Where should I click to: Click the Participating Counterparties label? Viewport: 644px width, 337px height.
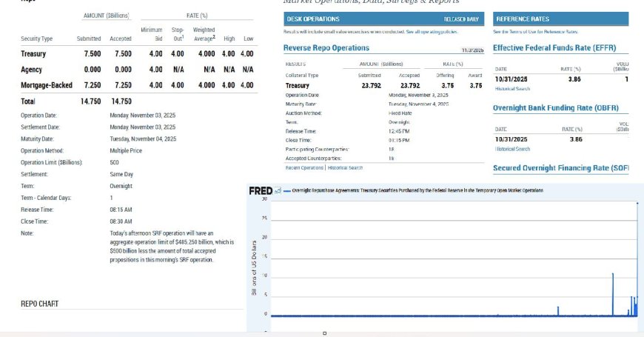[317, 149]
